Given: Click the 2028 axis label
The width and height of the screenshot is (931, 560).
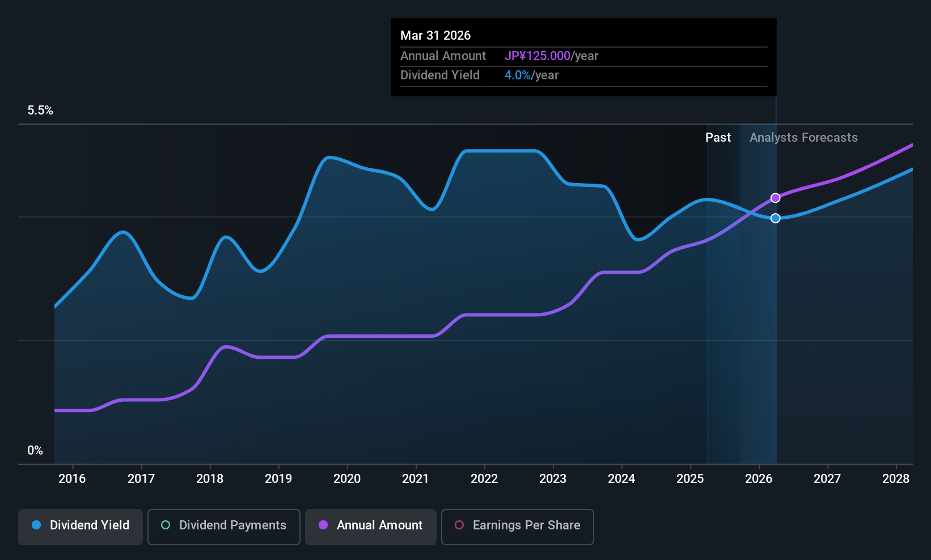Looking at the screenshot, I should (x=896, y=479).
